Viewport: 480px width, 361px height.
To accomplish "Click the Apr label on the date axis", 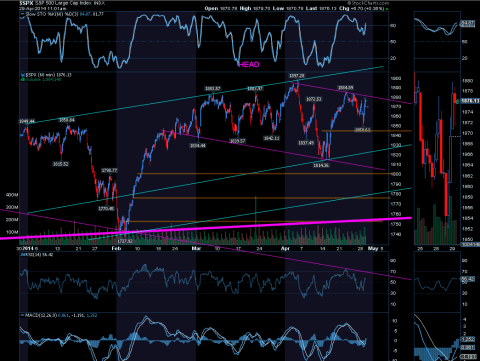I will click(285, 248).
